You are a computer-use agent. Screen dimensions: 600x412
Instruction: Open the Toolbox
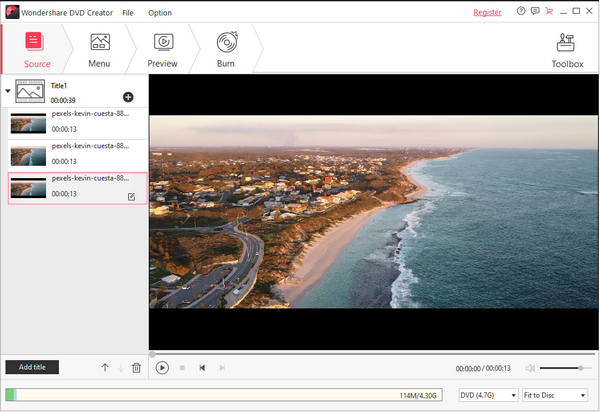[567, 49]
